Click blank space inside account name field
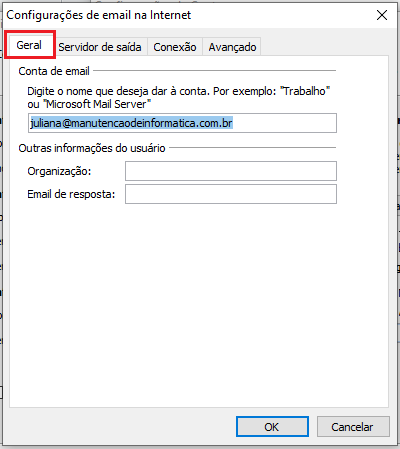This screenshot has height=449, width=400. pyautogui.click(x=284, y=123)
